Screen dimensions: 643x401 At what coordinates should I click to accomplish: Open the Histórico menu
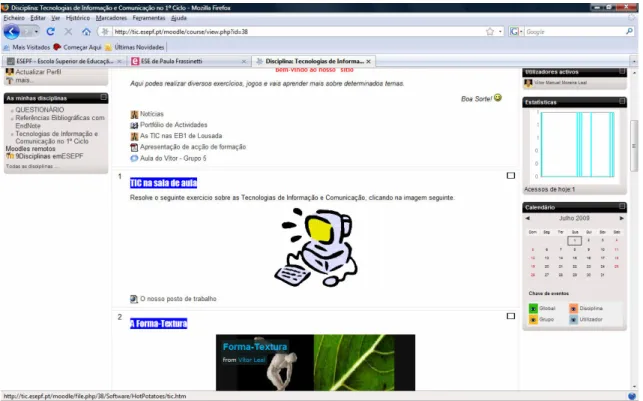point(78,18)
